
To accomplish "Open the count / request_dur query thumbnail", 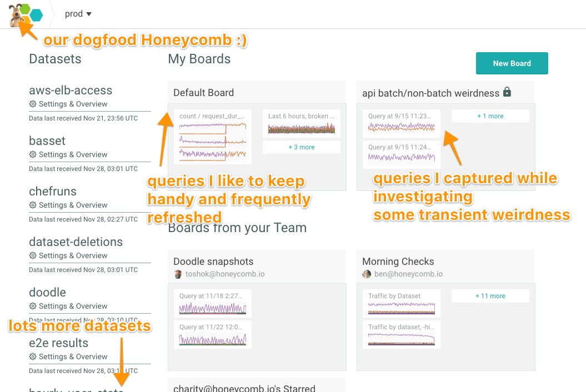I will (212, 137).
